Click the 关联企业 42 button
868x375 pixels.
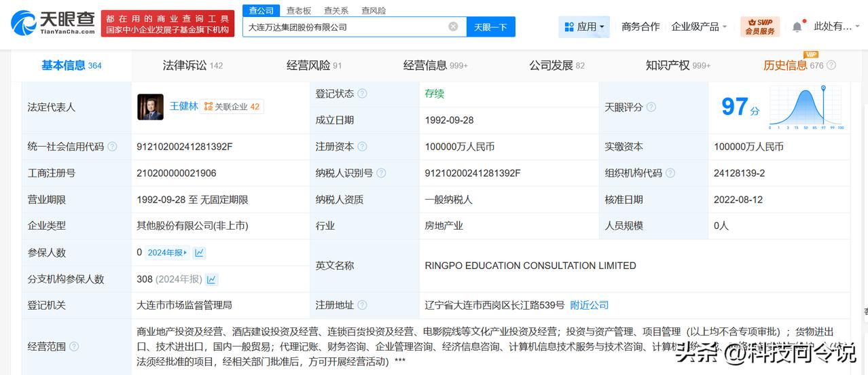pyautogui.click(x=232, y=107)
